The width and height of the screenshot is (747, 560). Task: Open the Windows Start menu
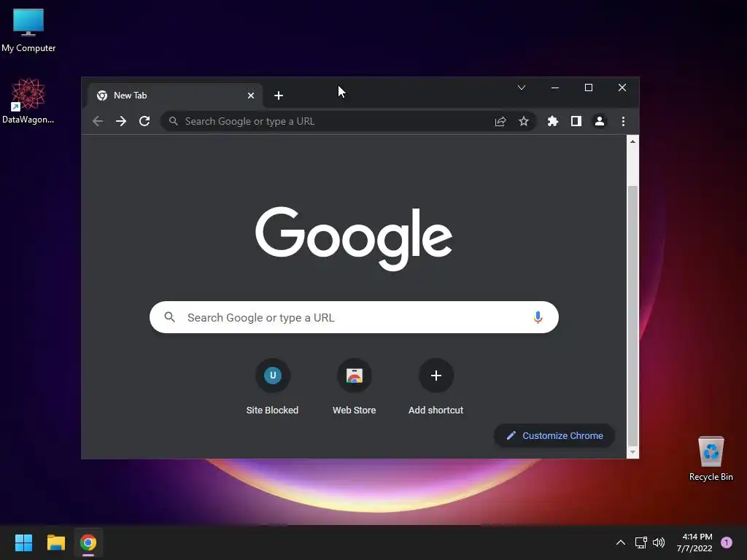coord(23,542)
